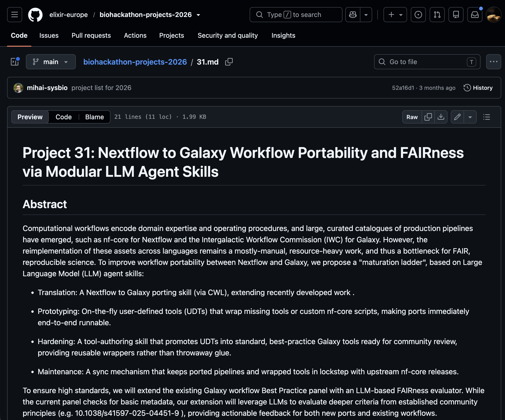Expand the Copilot options dropdown arrow
The image size is (505, 420).
[366, 15]
